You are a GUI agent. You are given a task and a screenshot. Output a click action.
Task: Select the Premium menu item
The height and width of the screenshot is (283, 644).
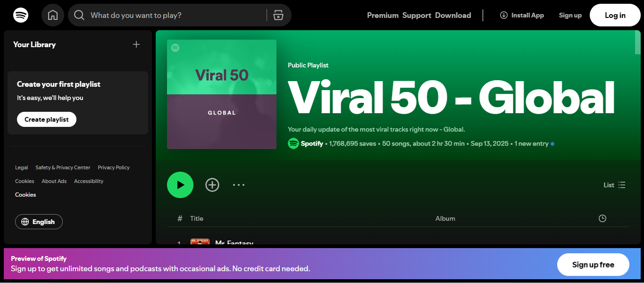coord(382,15)
